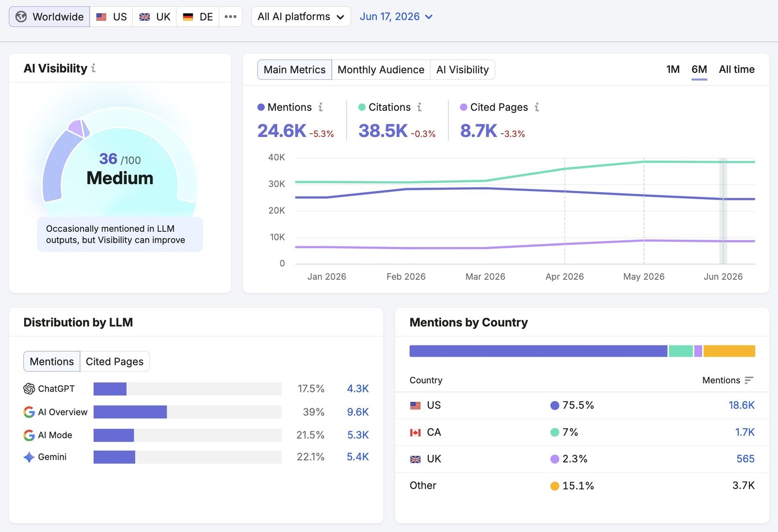Set time range to All time

737,69
